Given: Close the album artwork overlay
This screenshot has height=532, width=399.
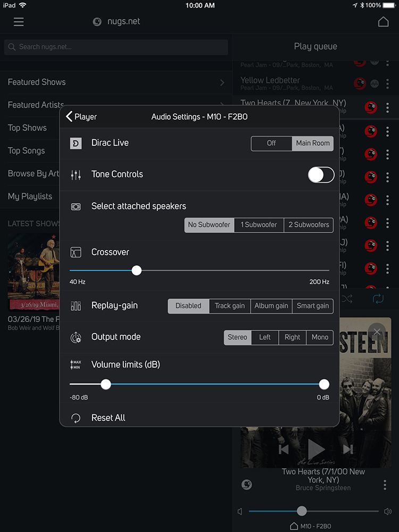Looking at the screenshot, I should 377,332.
